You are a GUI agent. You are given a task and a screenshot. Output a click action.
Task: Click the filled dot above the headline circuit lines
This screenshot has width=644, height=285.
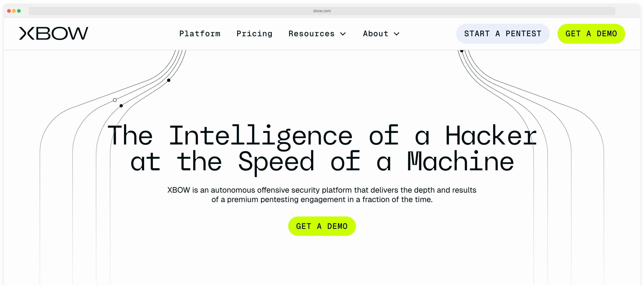coord(169,80)
